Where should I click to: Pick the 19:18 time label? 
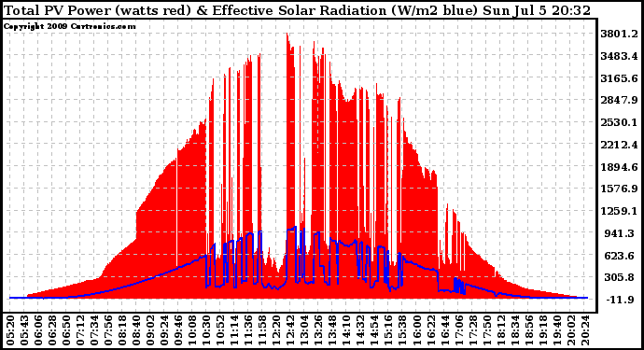point(541,330)
